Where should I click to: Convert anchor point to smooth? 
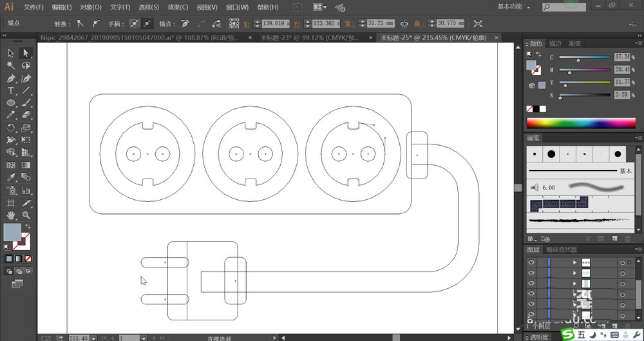click(x=96, y=24)
